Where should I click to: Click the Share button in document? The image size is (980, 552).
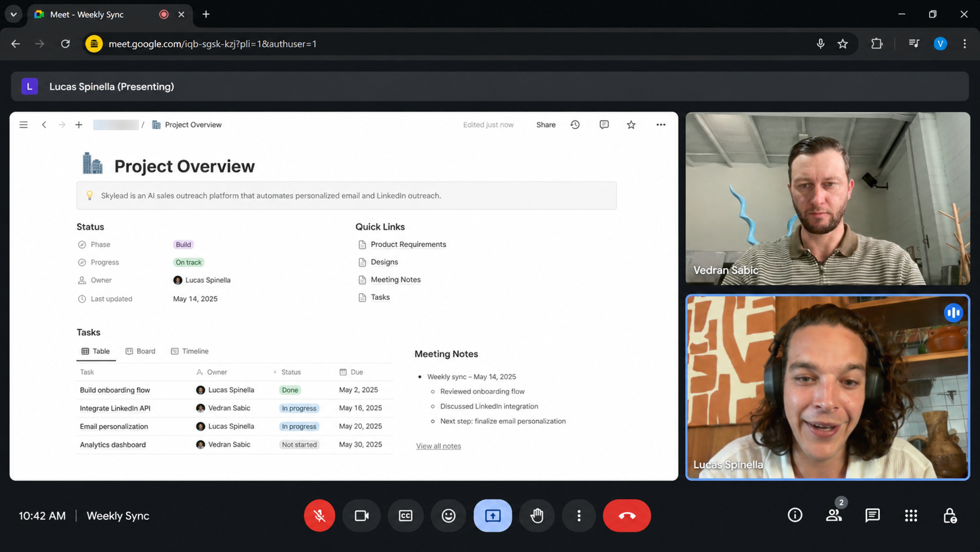[546, 124]
